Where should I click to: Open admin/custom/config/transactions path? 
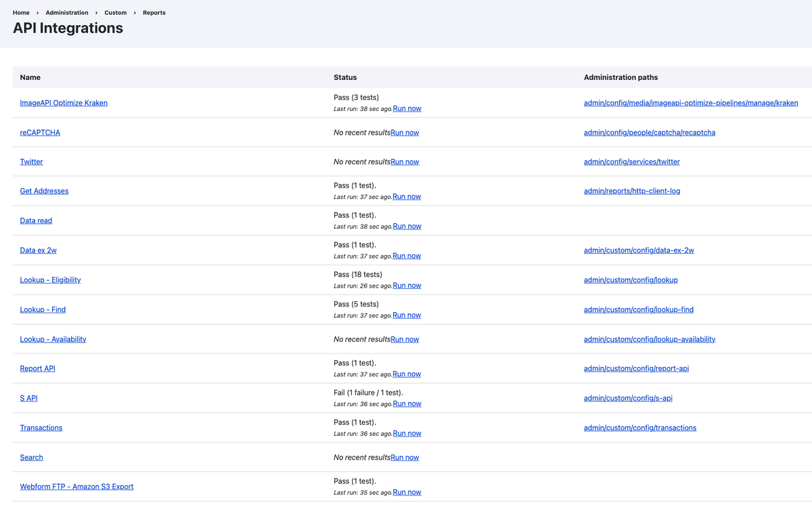pyautogui.click(x=640, y=428)
